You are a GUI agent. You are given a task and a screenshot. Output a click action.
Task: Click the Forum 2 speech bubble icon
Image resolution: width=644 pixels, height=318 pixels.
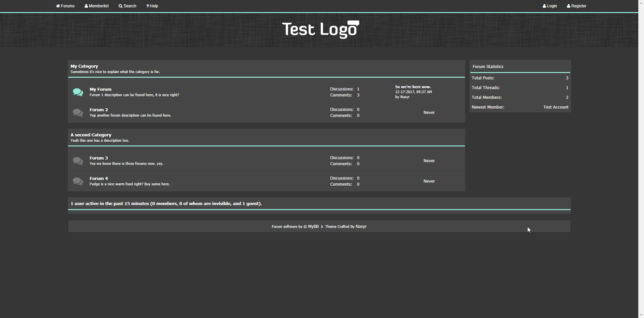pos(78,113)
